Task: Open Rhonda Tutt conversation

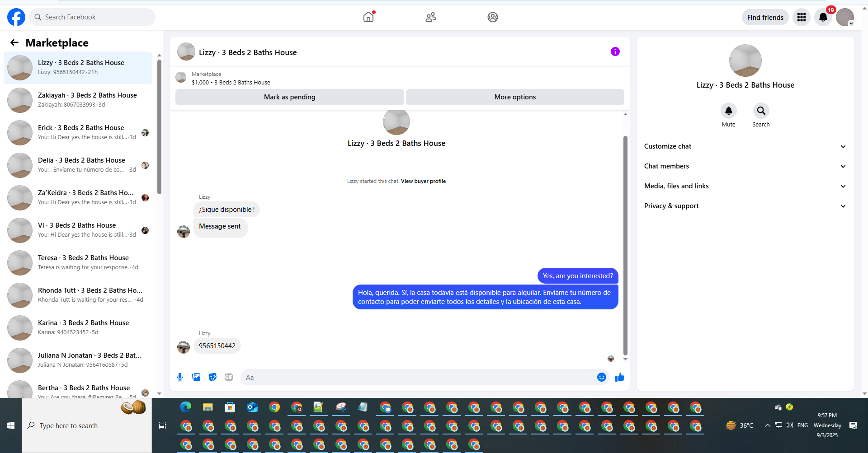Action: [78, 295]
